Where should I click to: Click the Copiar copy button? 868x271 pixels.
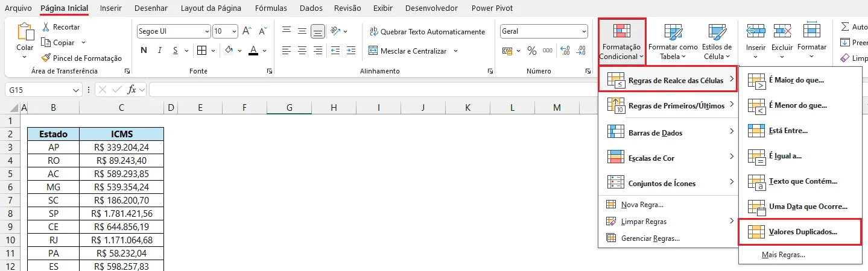(58, 43)
